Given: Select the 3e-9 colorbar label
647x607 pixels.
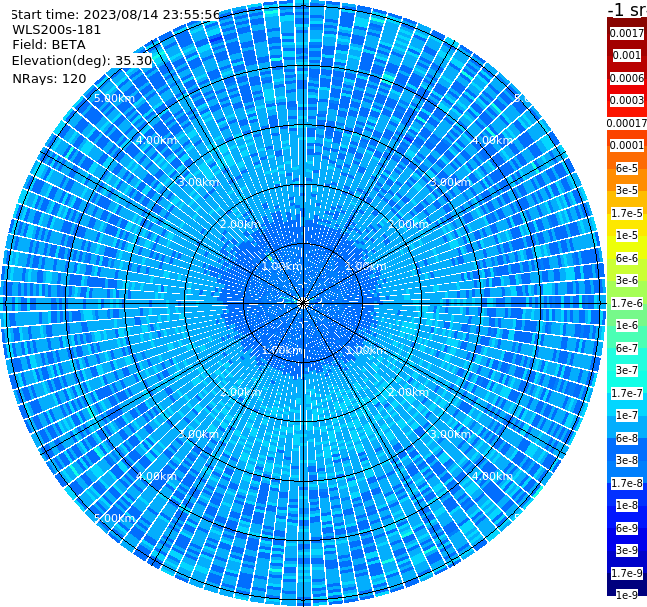Looking at the screenshot, I should point(627,550).
